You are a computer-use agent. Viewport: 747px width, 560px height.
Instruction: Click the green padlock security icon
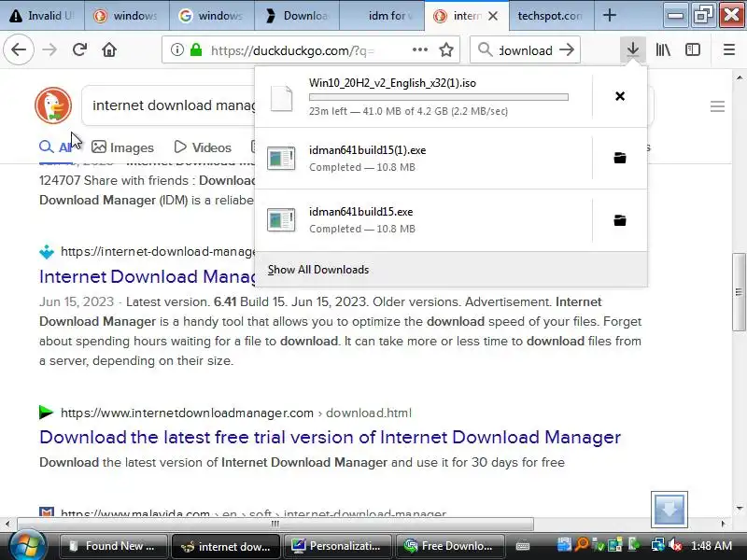tap(196, 49)
